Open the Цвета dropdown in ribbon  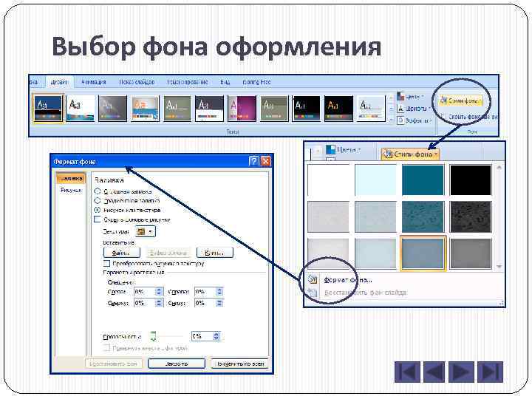click(411, 97)
